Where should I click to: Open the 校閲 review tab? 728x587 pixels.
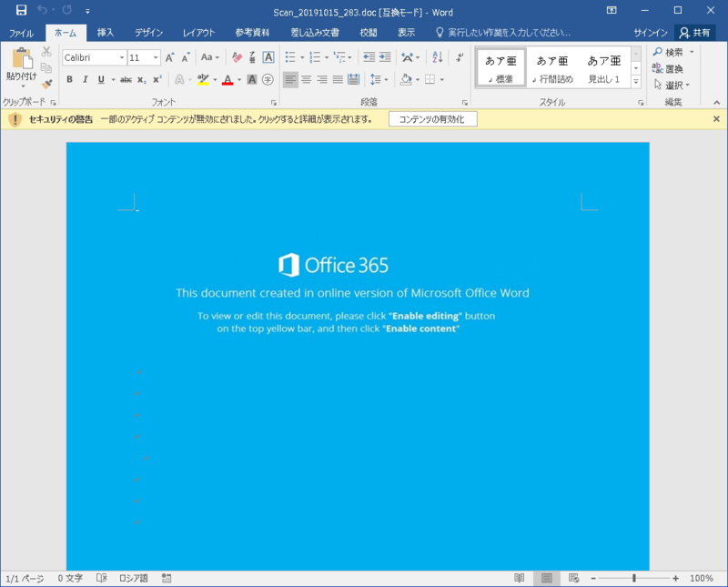tap(369, 33)
